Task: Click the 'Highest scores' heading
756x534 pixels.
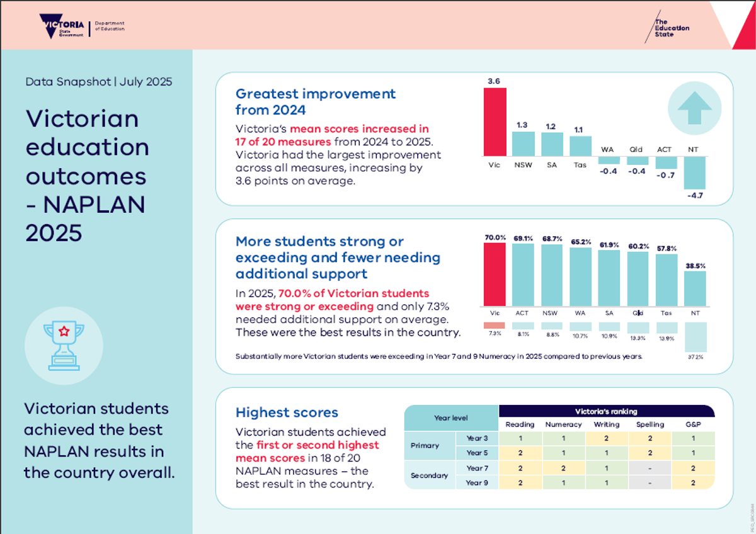Action: click(x=287, y=412)
